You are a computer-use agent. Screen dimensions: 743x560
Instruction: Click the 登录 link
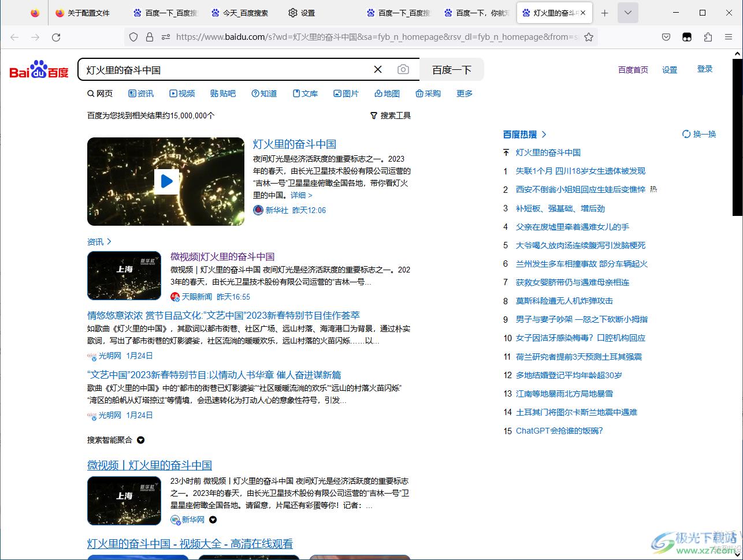tap(705, 69)
